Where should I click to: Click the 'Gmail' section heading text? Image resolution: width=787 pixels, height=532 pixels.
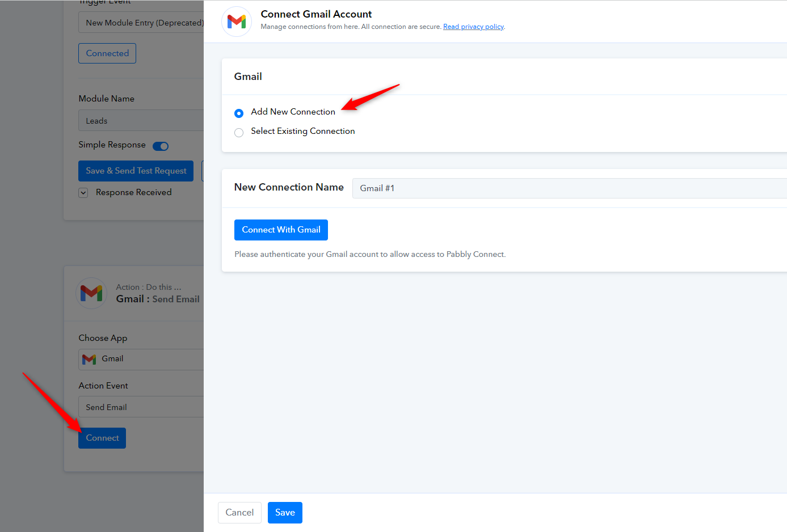[248, 77]
